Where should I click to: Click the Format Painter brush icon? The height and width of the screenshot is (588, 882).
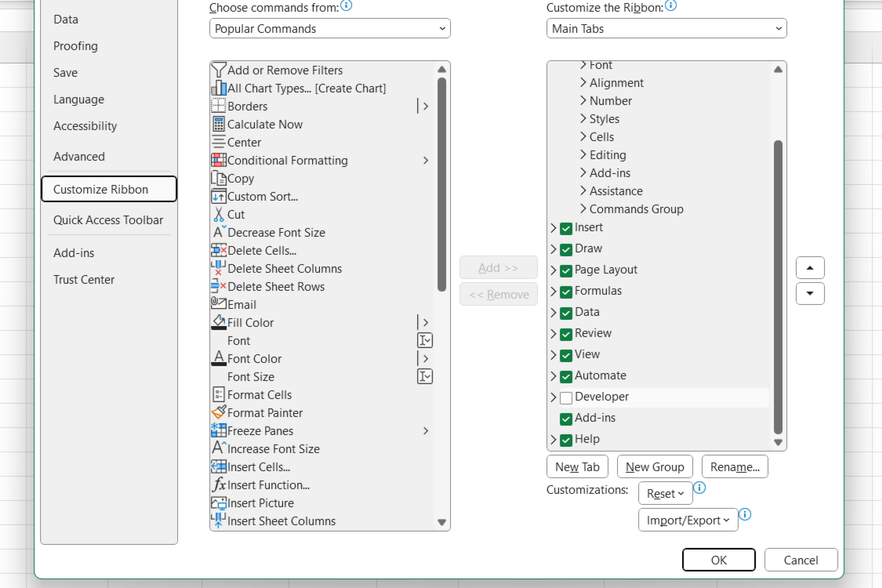pos(218,412)
